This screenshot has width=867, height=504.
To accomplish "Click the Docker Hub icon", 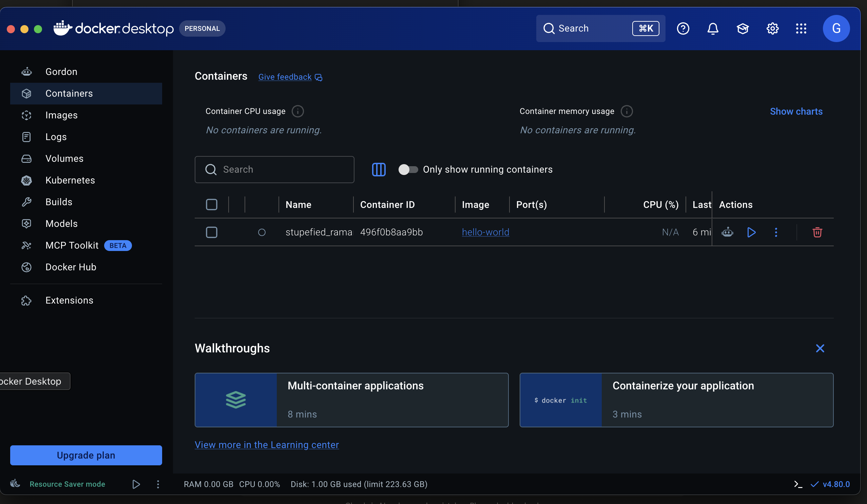I will (26, 267).
